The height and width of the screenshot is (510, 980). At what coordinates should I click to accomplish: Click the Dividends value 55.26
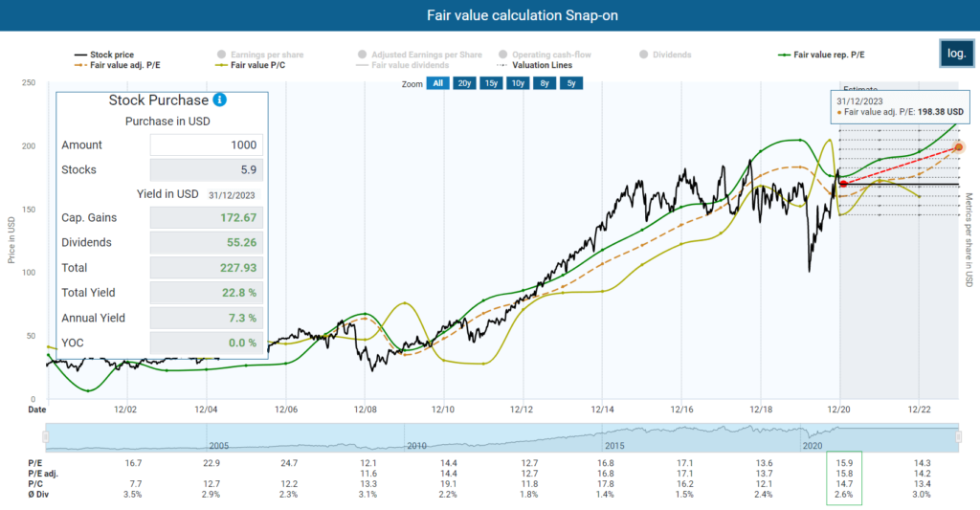click(x=207, y=242)
